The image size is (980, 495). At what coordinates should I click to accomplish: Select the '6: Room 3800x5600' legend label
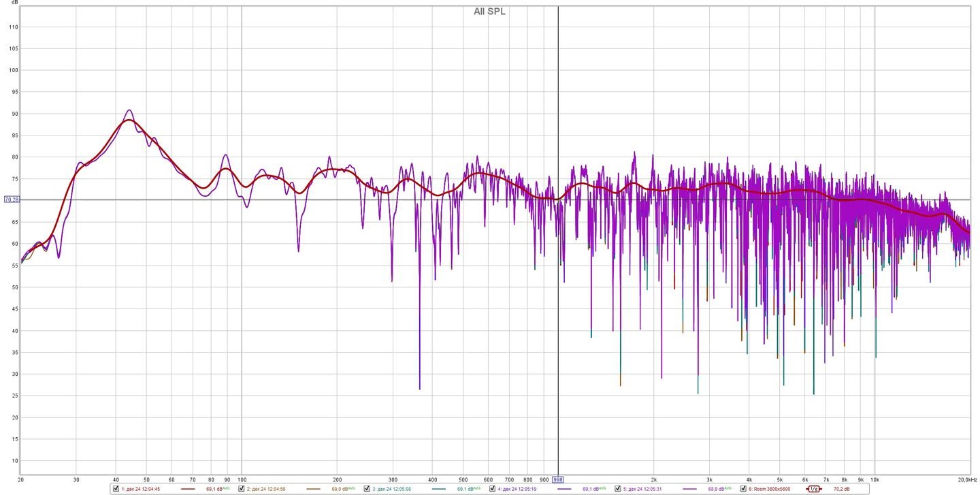pyautogui.click(x=770, y=489)
